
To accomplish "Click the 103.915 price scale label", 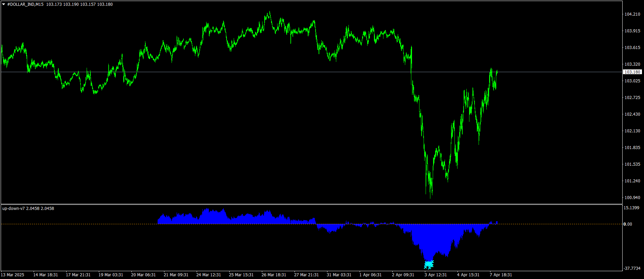I will (632, 31).
